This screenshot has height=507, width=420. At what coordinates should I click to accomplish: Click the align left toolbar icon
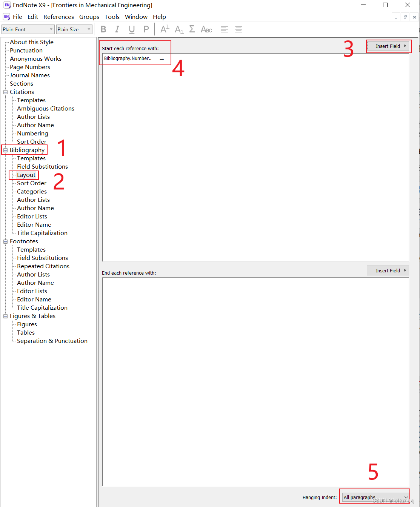[224, 29]
